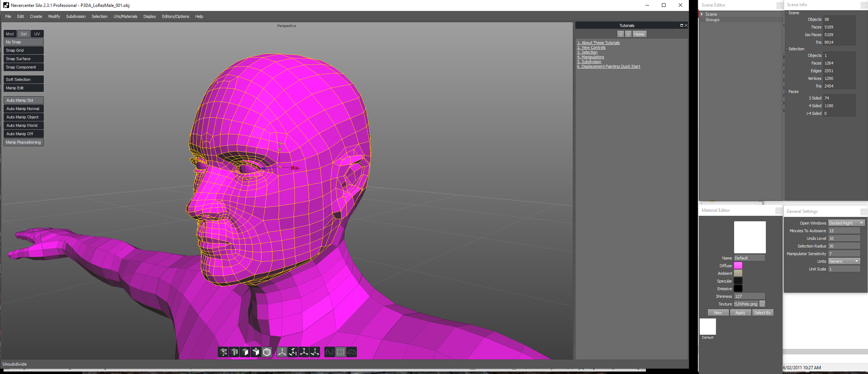
Task: Set Auto Manip Object mode
Action: point(24,117)
